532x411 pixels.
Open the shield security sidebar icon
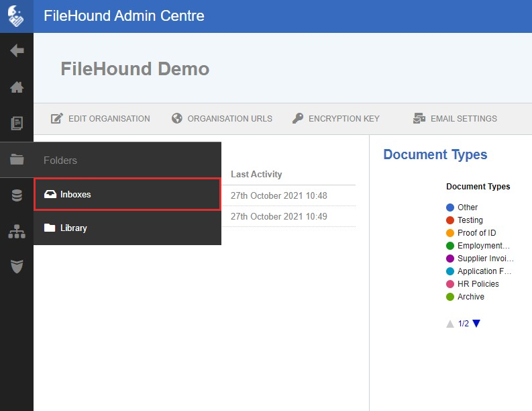click(x=17, y=267)
